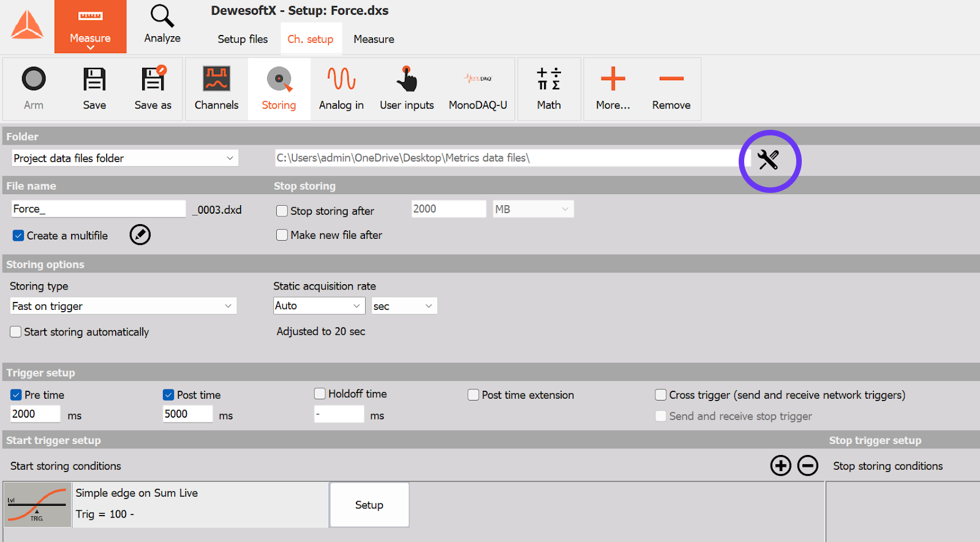The height and width of the screenshot is (542, 980).
Task: Open User inputs module
Action: point(407,89)
